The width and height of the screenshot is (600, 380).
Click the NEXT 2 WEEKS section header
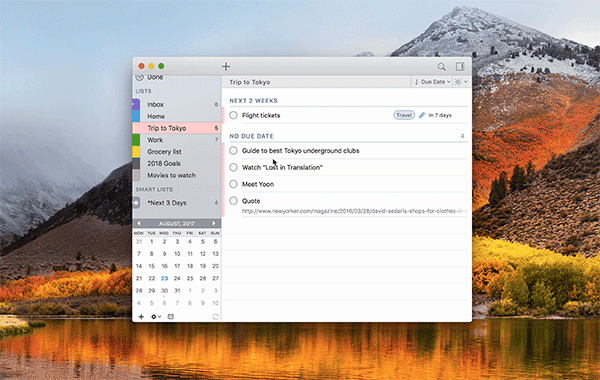[x=253, y=101]
